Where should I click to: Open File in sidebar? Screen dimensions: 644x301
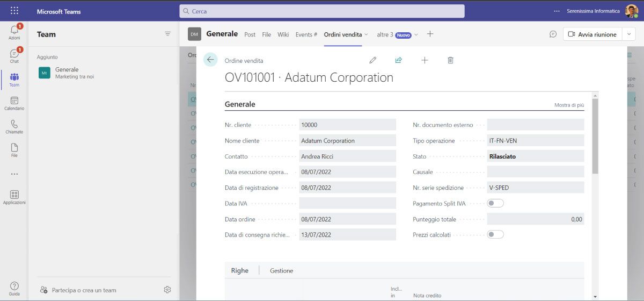coord(14,150)
